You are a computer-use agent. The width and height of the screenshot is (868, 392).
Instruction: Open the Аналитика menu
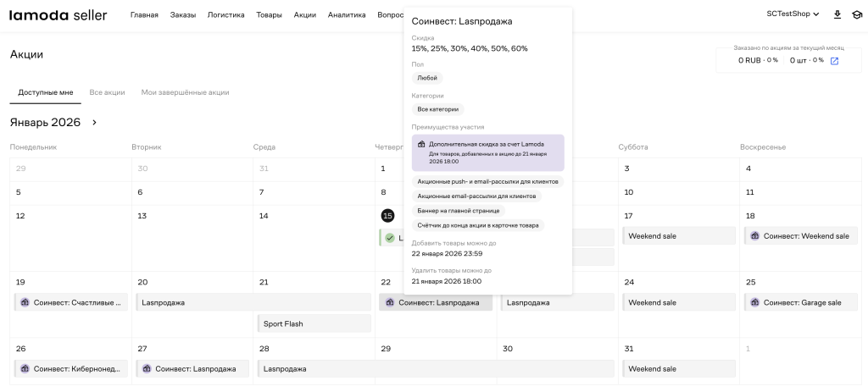click(346, 15)
